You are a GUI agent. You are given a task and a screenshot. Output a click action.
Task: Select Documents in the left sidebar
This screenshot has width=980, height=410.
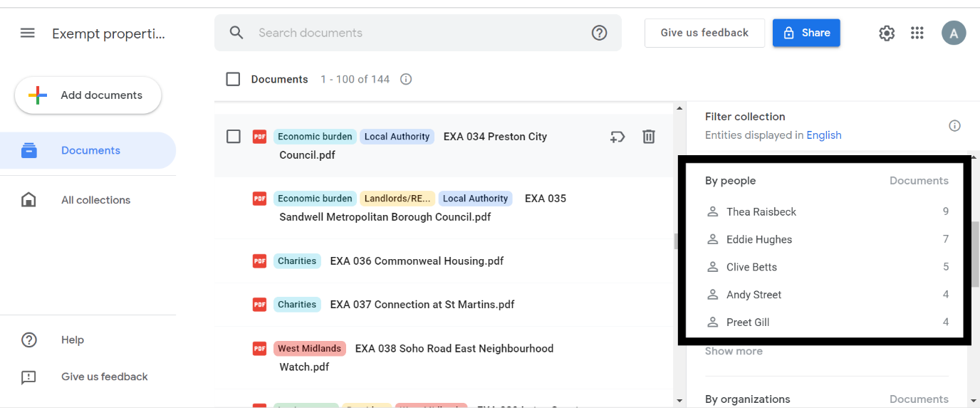click(90, 150)
